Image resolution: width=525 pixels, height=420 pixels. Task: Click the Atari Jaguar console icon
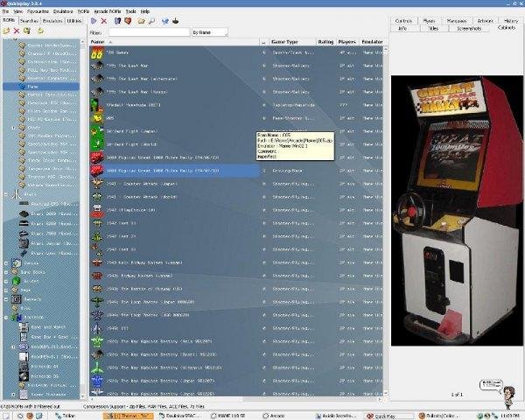(x=24, y=243)
